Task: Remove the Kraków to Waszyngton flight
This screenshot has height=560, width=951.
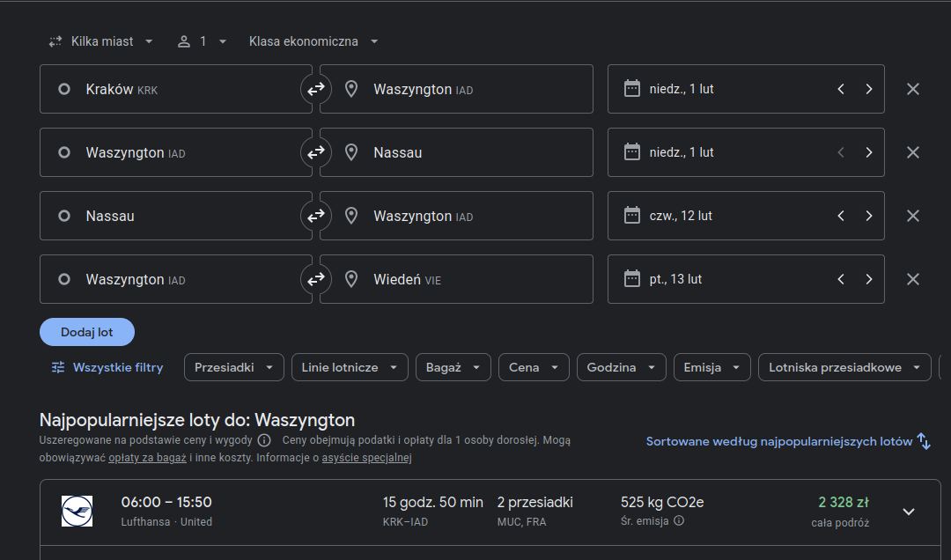Action: (x=913, y=89)
